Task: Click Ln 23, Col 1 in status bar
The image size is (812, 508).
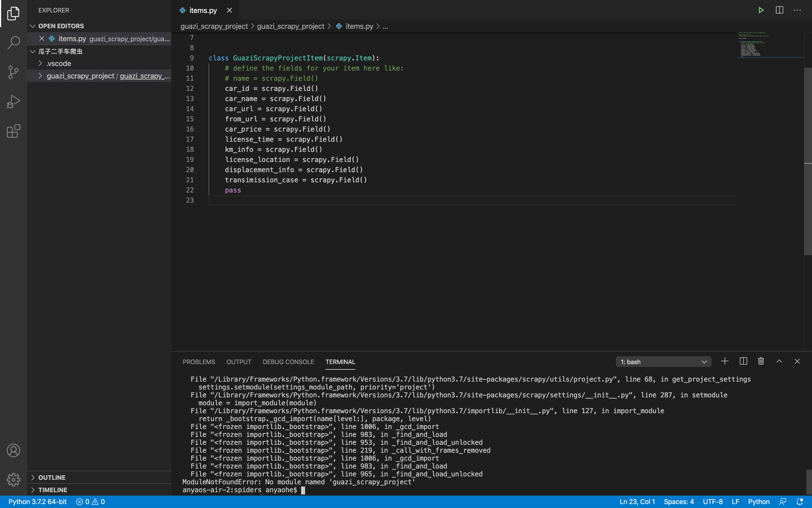Action: pyautogui.click(x=637, y=502)
